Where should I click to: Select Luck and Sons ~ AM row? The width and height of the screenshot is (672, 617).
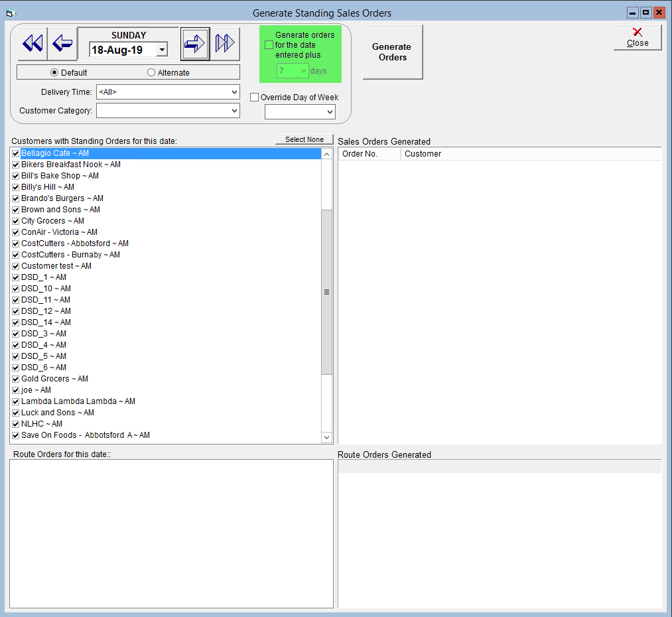coord(166,413)
